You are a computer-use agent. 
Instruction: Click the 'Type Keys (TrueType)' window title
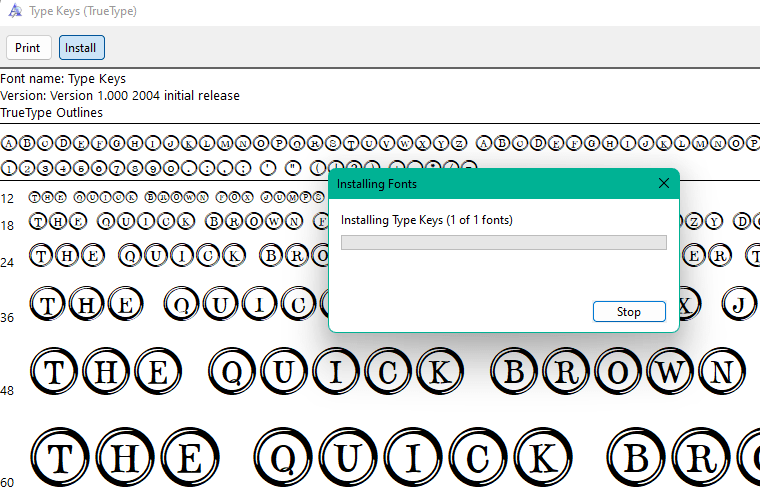pos(83,11)
